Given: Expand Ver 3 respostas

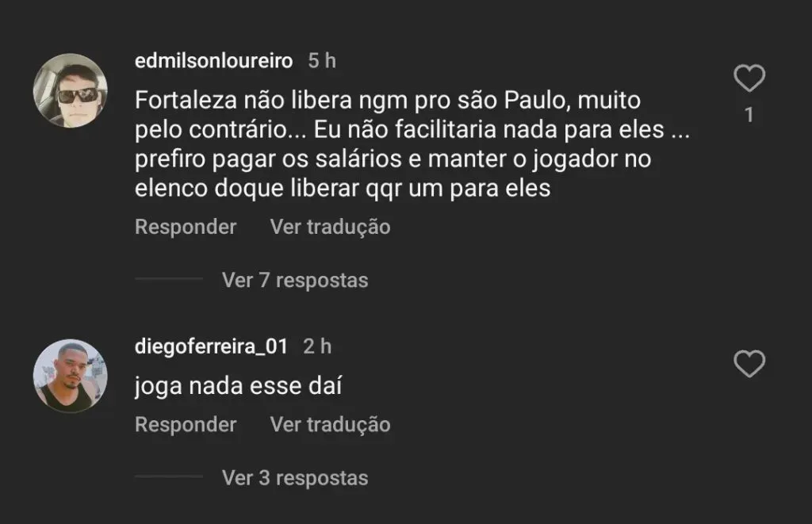Looking at the screenshot, I should coord(295,478).
